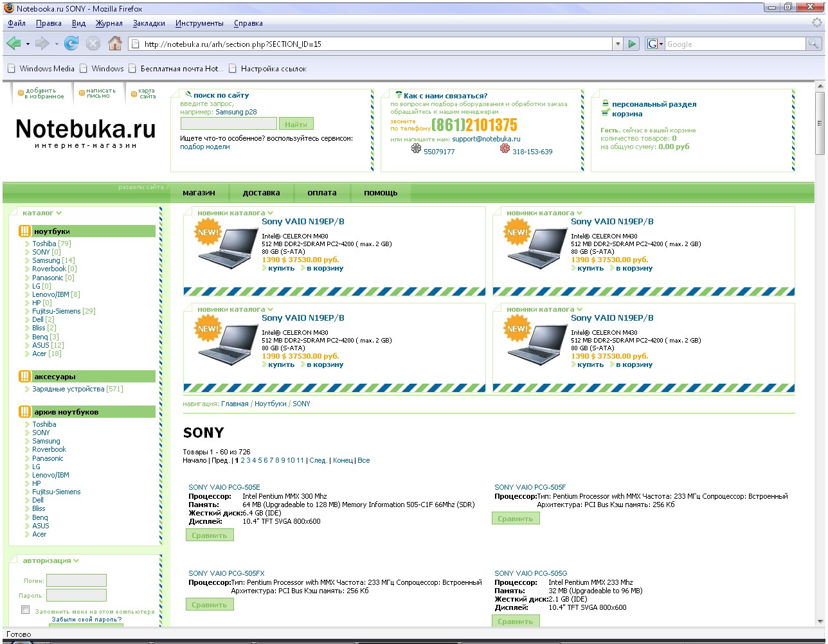Open the подбор модели link
This screenshot has height=644, width=828.
(204, 147)
